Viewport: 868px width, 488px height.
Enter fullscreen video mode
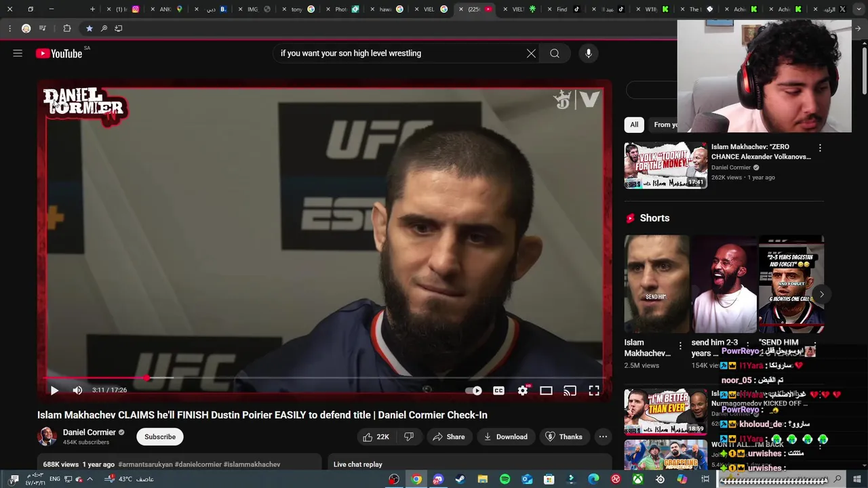(x=594, y=390)
